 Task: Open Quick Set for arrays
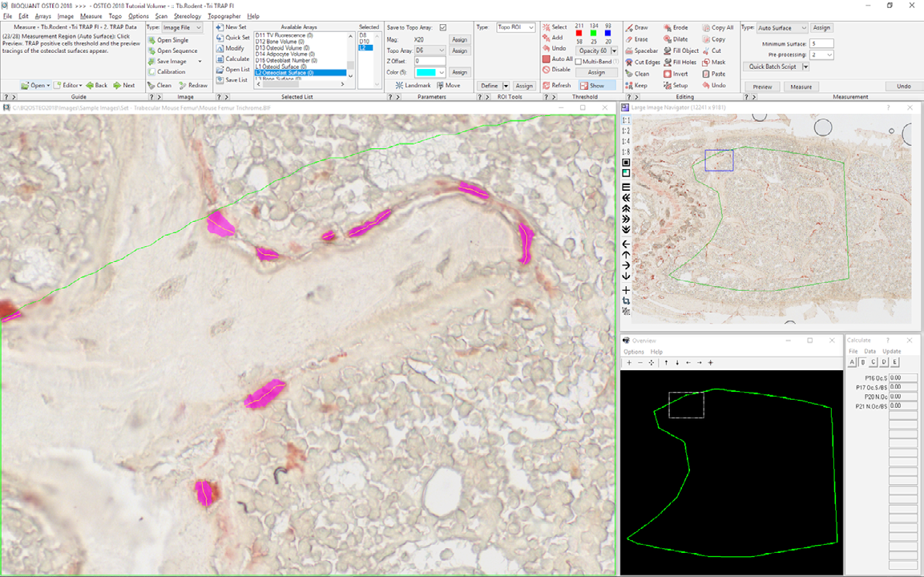232,38
